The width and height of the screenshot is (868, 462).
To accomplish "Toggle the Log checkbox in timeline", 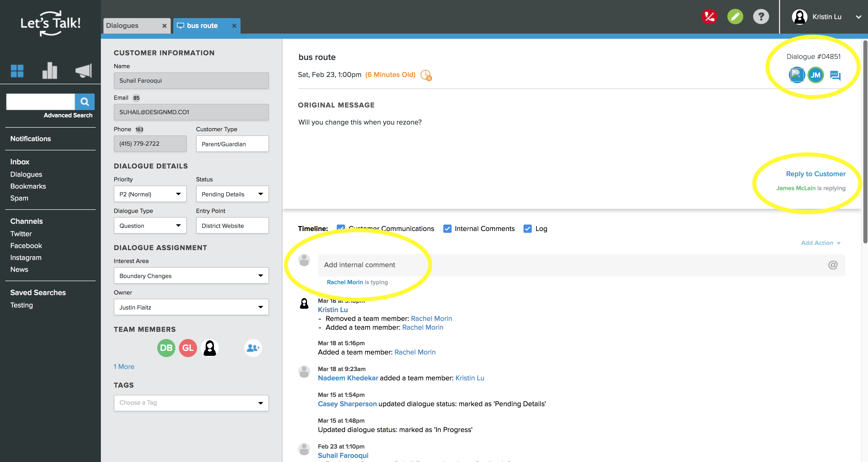I will click(527, 229).
